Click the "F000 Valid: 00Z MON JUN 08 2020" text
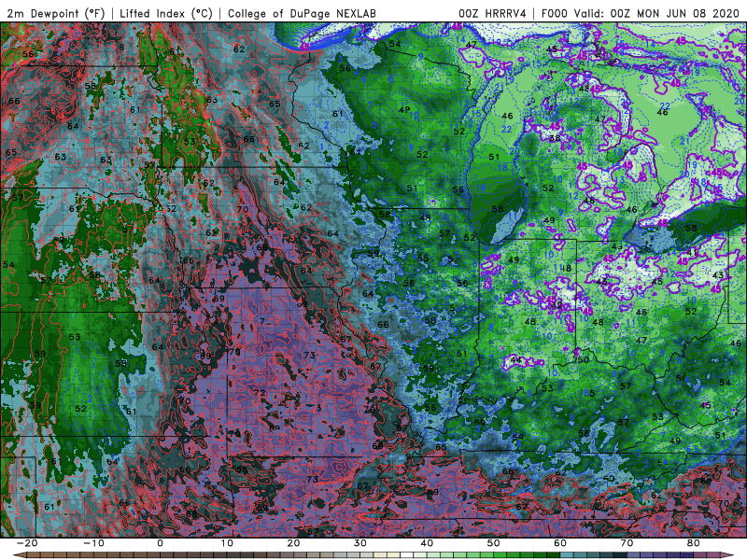This screenshot has width=747, height=560. pos(640,13)
